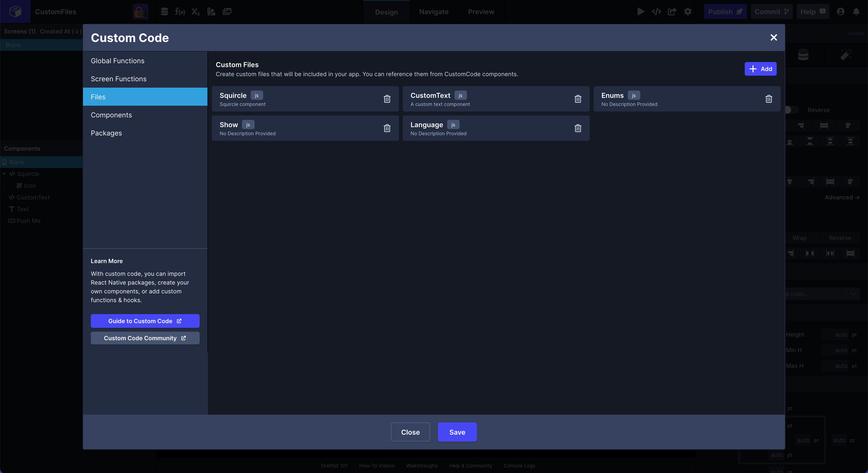Open the Packages section
This screenshot has width=868, height=473.
[x=145, y=133]
